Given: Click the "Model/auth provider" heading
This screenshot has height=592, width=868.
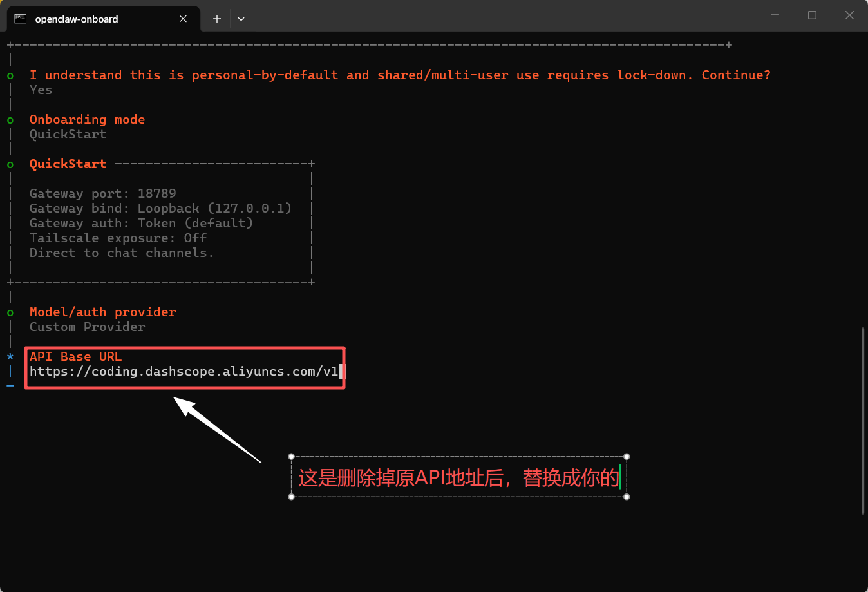Looking at the screenshot, I should point(102,312).
